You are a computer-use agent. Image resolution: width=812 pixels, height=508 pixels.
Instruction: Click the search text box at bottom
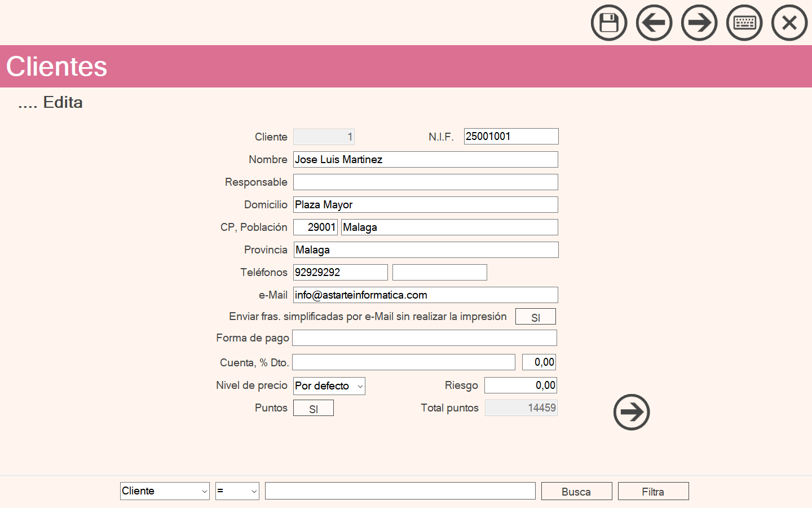[400, 491]
